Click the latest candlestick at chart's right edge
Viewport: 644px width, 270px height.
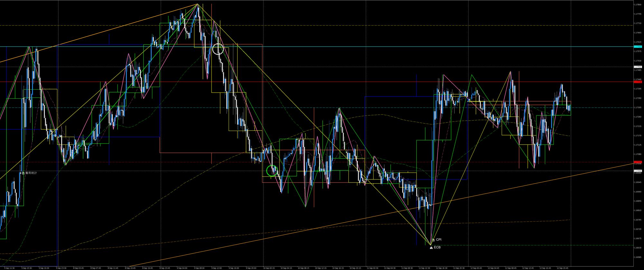pyautogui.click(x=569, y=108)
